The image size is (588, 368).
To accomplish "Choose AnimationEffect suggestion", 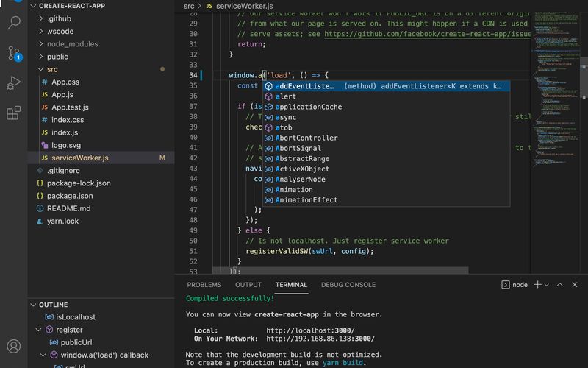I will click(387, 199).
